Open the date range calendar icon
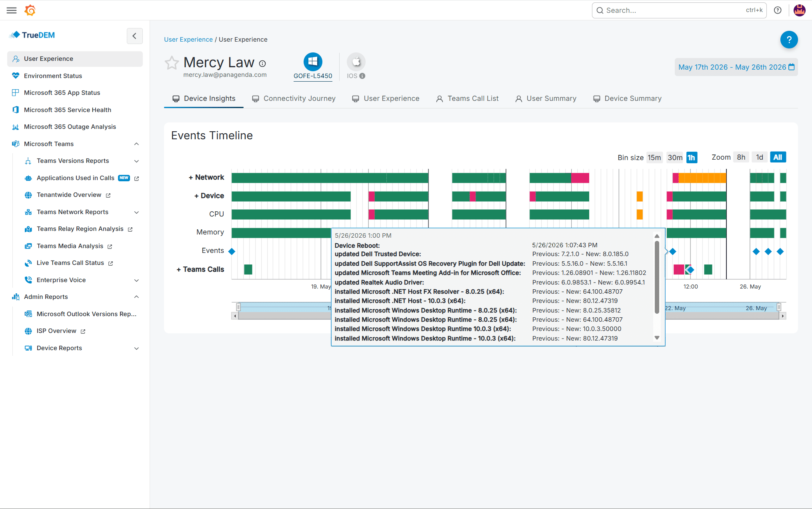 pos(791,67)
